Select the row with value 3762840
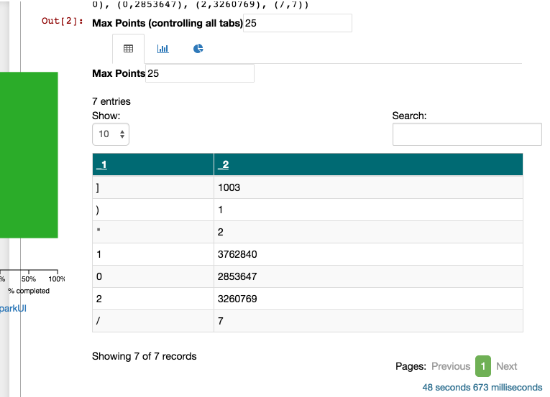The width and height of the screenshot is (550, 397). pos(308,254)
